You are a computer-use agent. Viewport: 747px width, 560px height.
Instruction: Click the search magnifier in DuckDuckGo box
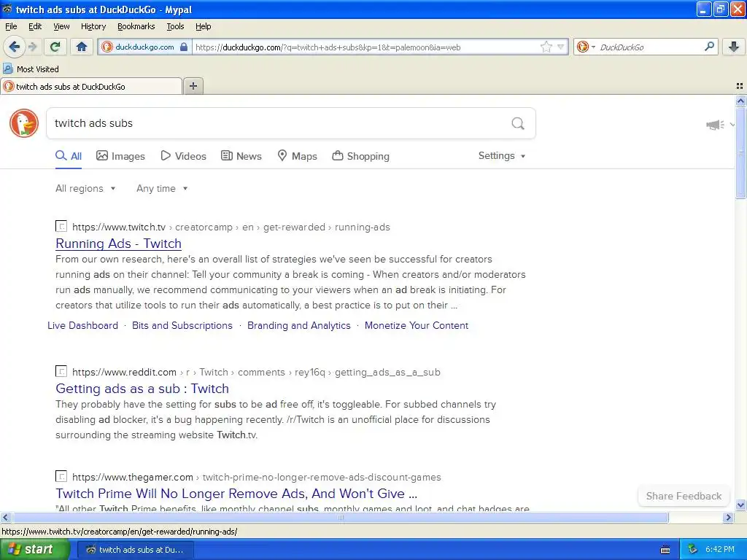(518, 123)
